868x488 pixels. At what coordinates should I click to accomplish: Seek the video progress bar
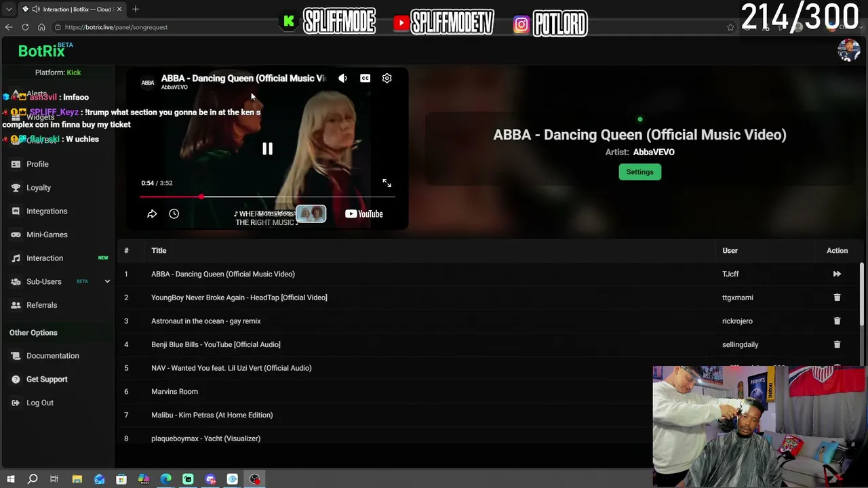pyautogui.click(x=267, y=197)
